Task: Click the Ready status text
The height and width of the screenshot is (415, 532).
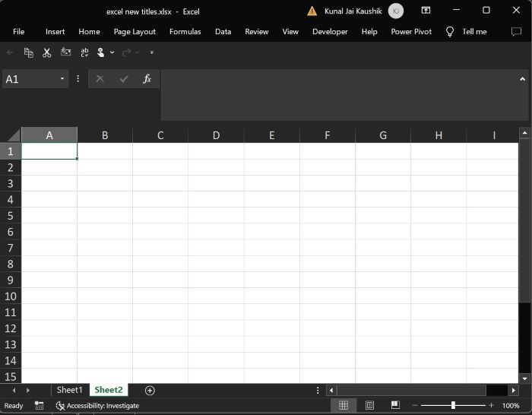Action: pos(14,405)
